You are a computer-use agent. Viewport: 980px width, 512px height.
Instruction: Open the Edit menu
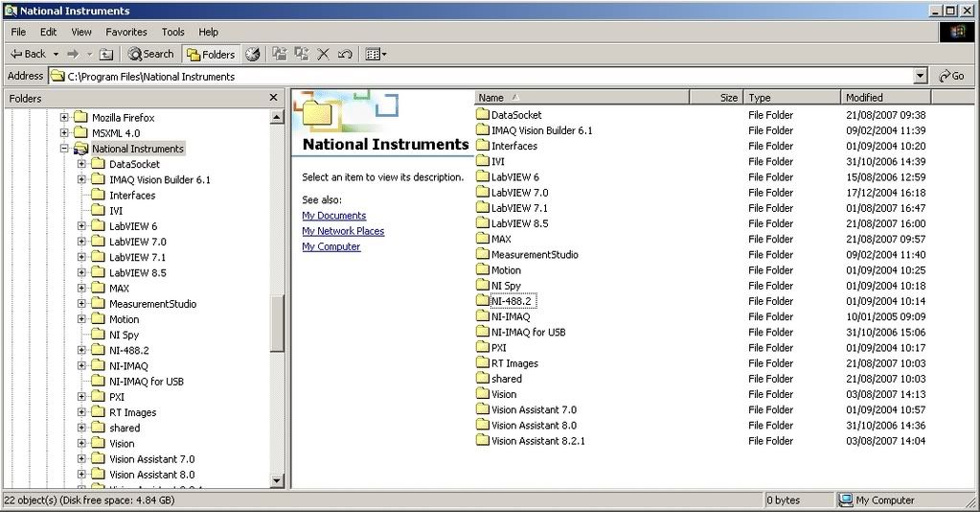[48, 32]
